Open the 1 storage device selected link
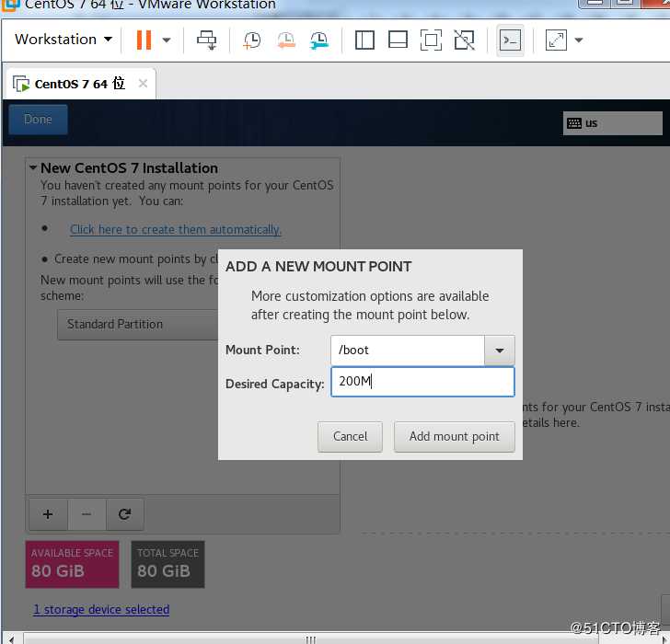Screen dimensions: 670x644 point(101,609)
